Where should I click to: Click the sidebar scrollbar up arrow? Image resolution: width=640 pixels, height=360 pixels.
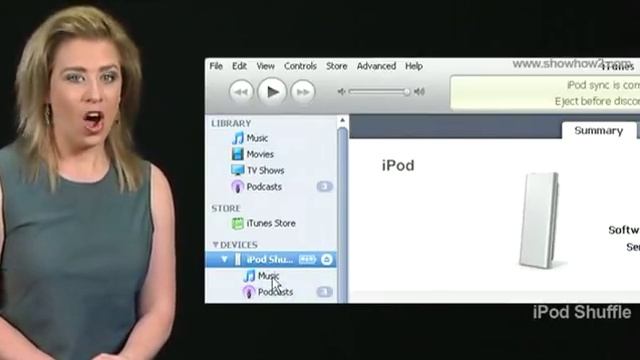pos(342,120)
